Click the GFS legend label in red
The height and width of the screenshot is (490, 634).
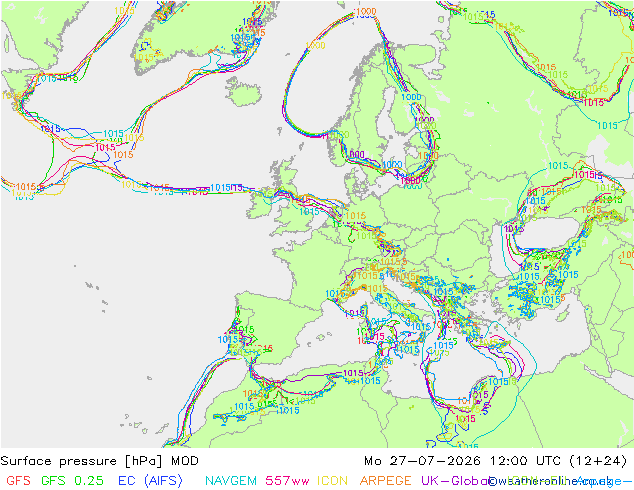(x=18, y=481)
